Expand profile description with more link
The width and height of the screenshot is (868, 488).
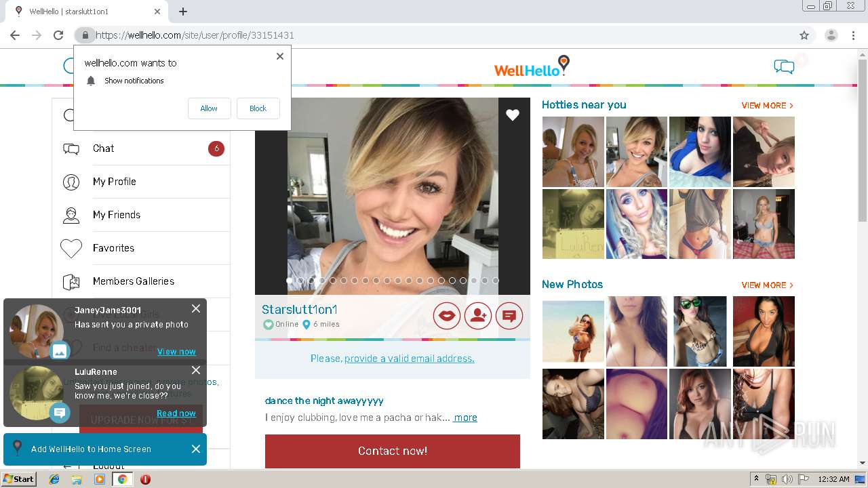coord(465,418)
